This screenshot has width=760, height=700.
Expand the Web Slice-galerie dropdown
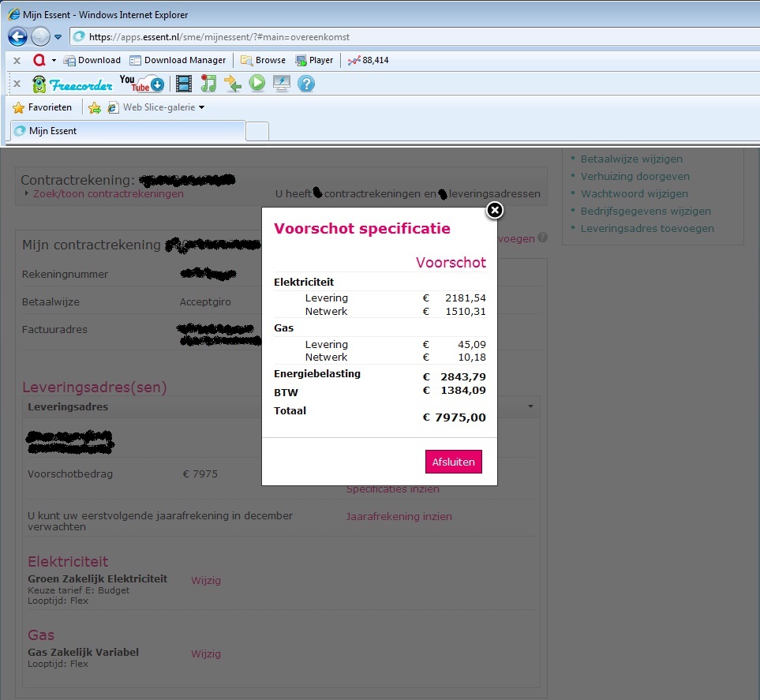[201, 107]
